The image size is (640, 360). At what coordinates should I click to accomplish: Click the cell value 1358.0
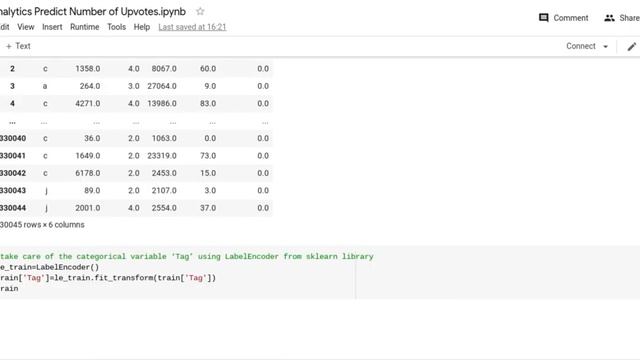(x=88, y=69)
